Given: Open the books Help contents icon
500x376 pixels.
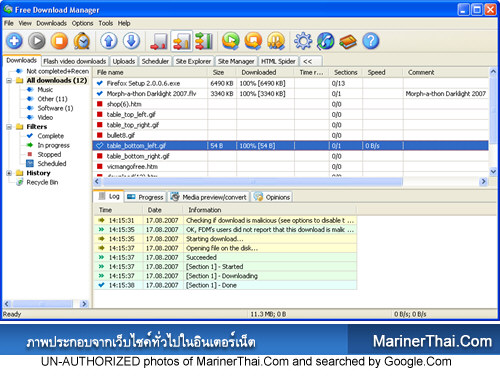Looking at the screenshot, I should 348,41.
